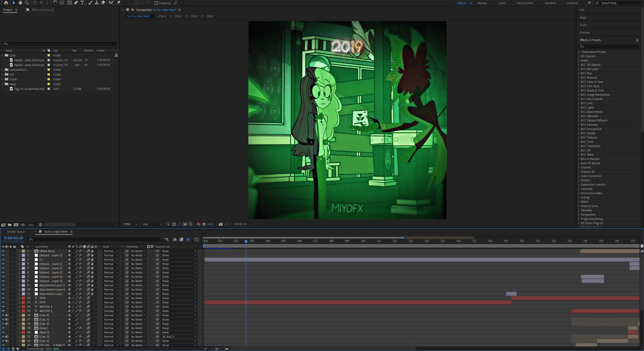Expand the Compositions folder in Project panel
644x351 pixels.
[3, 70]
